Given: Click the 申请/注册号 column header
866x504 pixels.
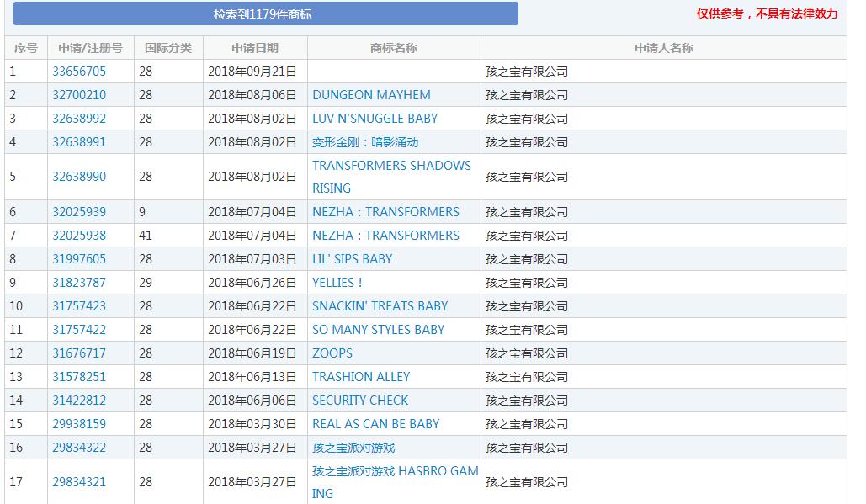Looking at the screenshot, I should [91, 48].
